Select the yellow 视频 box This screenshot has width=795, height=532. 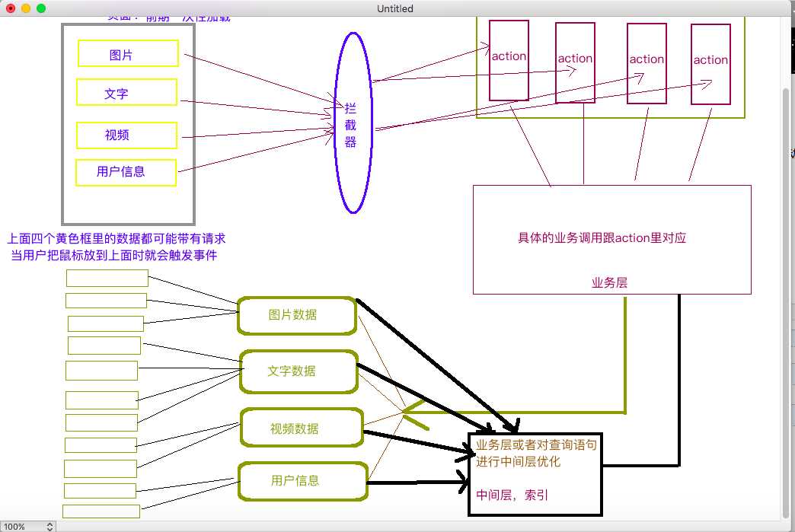tap(126, 135)
